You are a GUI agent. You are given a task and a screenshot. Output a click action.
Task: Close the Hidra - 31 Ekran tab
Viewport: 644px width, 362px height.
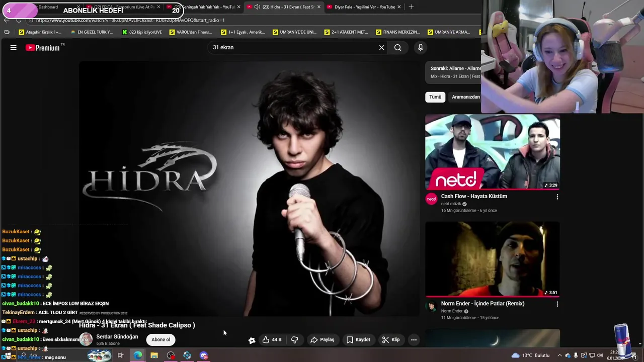pos(318,7)
